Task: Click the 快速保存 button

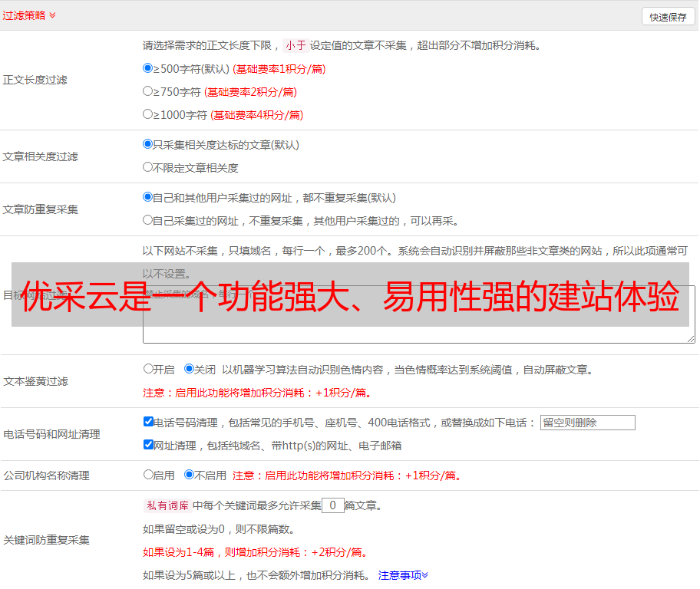Action: [x=668, y=17]
